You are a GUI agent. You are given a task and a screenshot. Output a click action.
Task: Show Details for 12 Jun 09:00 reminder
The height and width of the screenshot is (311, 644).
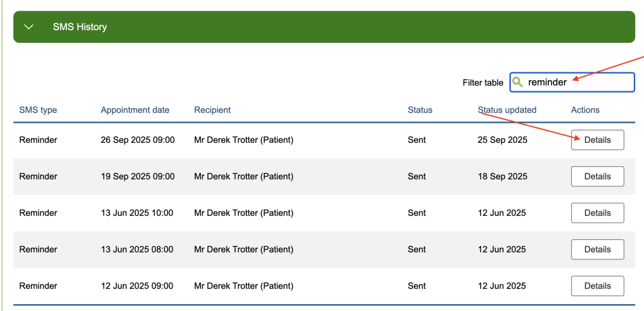pos(597,286)
